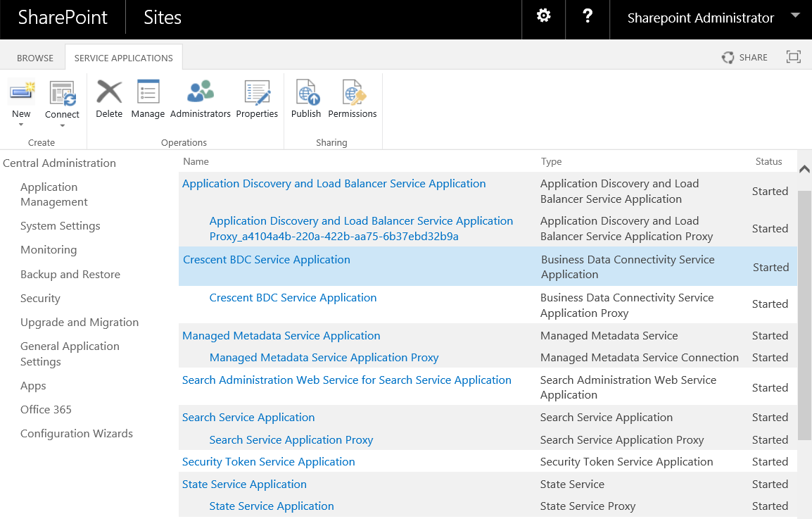
Task: Click the vertical scrollbar up arrow
Action: point(804,169)
